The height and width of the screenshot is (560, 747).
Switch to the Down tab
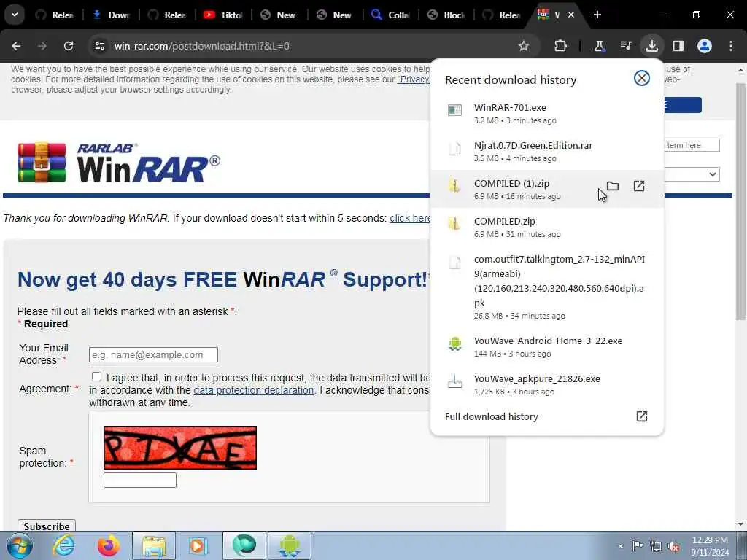tap(112, 15)
